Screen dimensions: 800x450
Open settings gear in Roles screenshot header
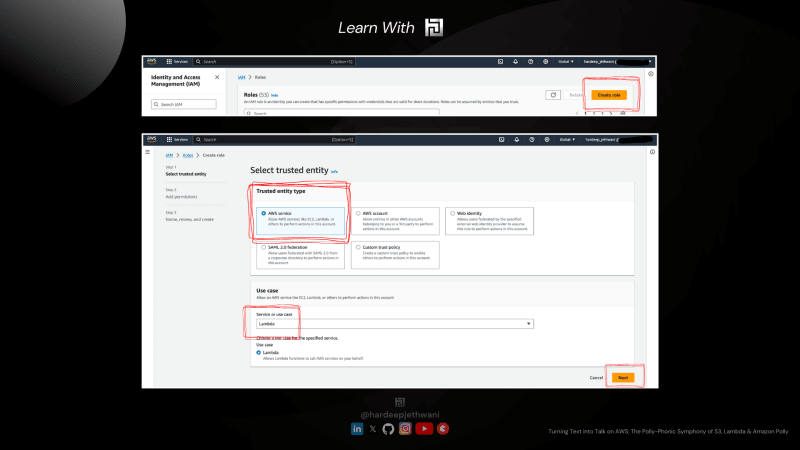point(545,61)
